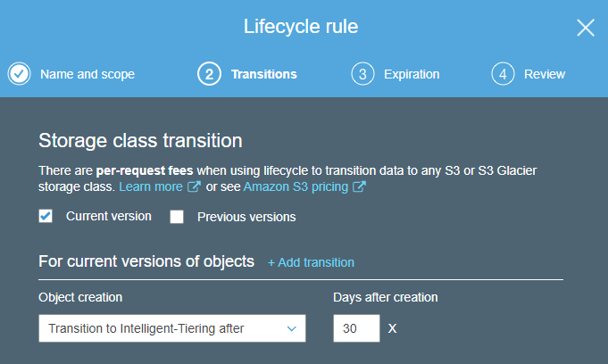Image resolution: width=608 pixels, height=364 pixels.
Task: Uncheck the Current version checkbox
Action: point(46,216)
